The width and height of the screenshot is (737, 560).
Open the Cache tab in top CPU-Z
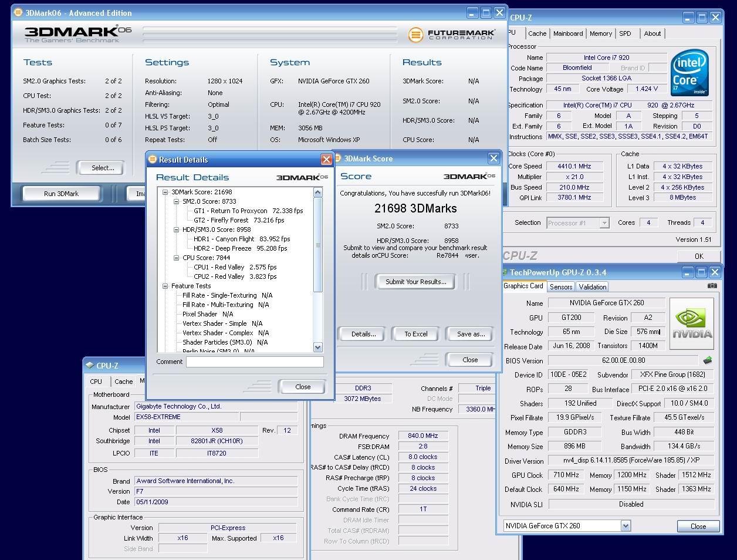point(537,33)
